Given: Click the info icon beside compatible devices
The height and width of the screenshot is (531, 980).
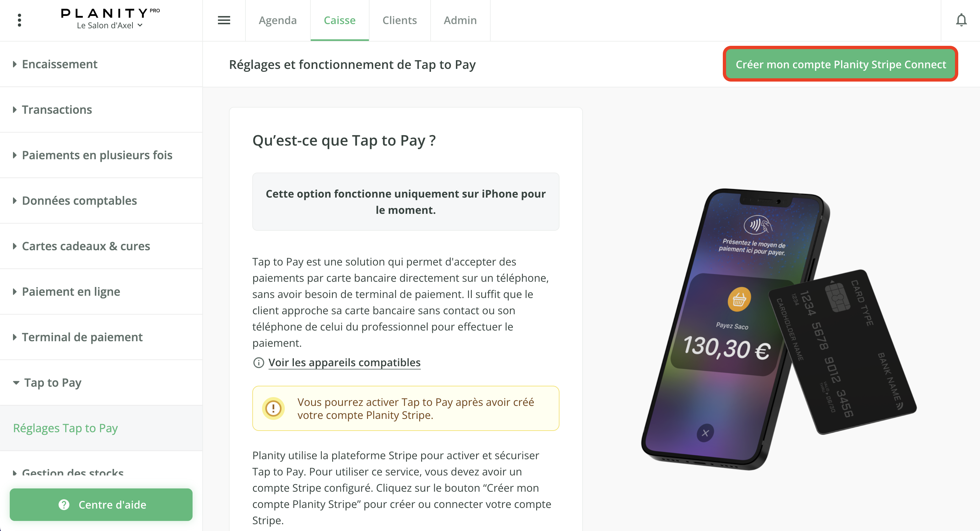Looking at the screenshot, I should pyautogui.click(x=258, y=362).
